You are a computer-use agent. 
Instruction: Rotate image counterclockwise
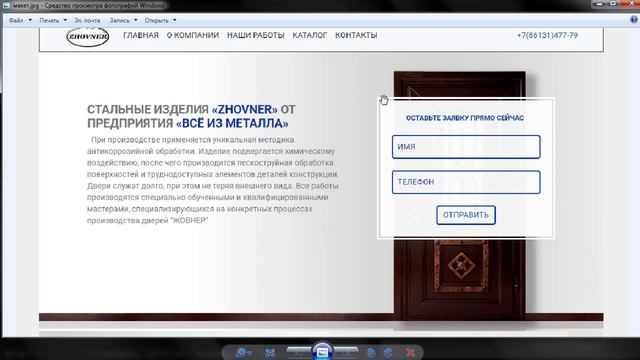[371, 352]
